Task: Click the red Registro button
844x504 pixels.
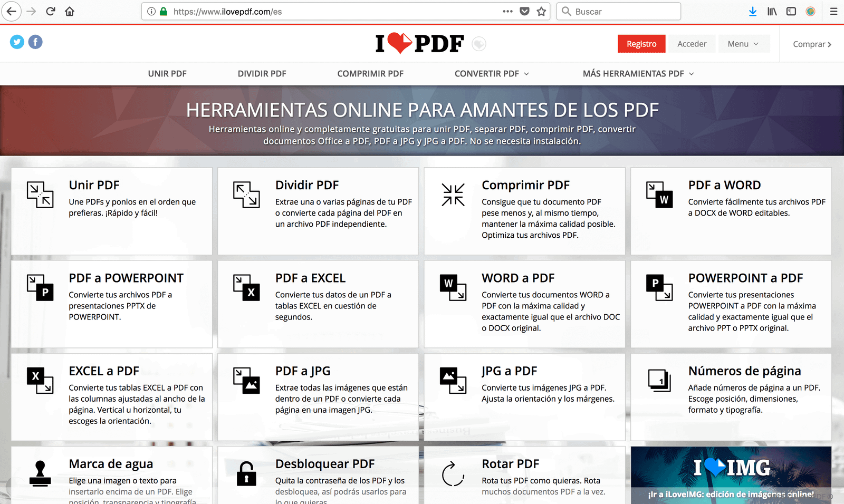Action: pyautogui.click(x=641, y=44)
